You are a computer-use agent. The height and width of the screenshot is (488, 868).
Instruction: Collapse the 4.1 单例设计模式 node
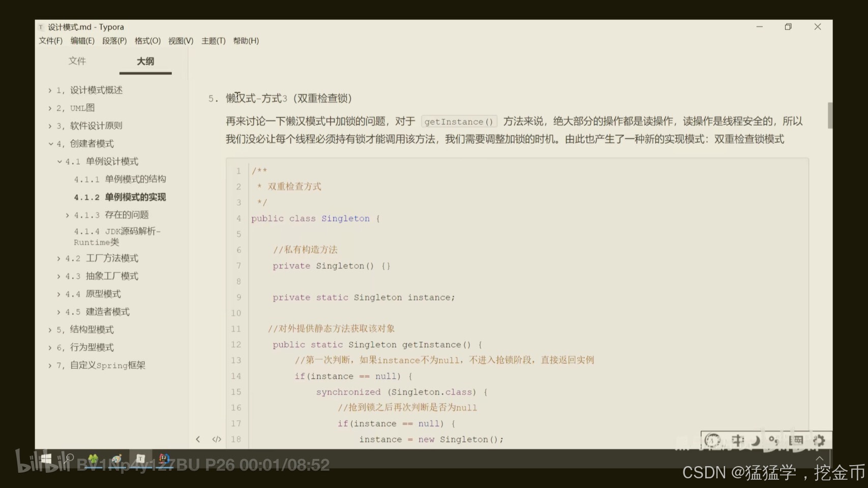click(59, 162)
